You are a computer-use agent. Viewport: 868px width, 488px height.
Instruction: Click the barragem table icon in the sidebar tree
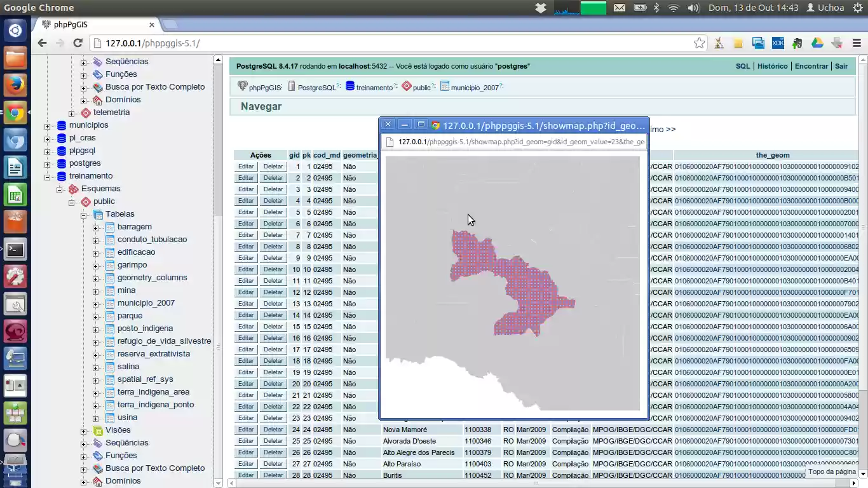tap(111, 227)
